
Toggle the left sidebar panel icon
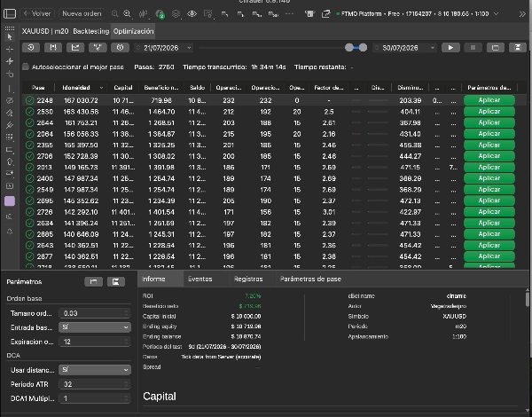(x=10, y=14)
